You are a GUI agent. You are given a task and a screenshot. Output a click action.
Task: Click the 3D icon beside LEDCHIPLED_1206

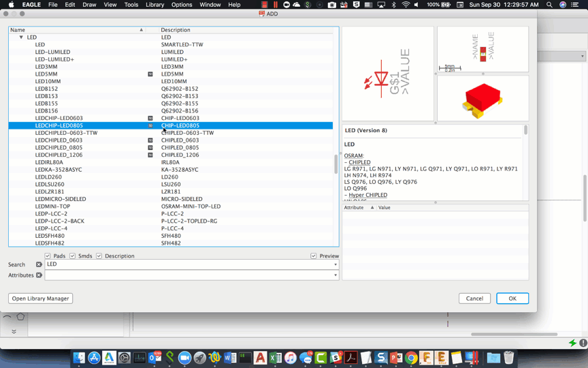coord(150,155)
